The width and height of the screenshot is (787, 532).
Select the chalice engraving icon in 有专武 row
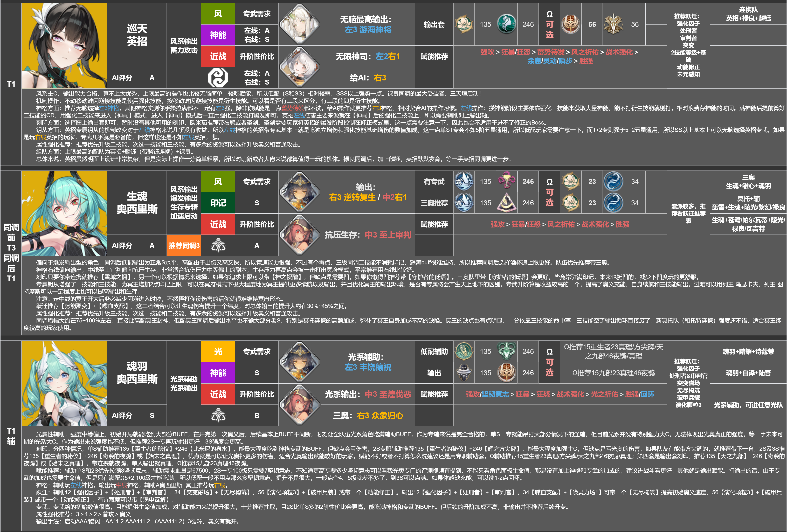point(507,181)
